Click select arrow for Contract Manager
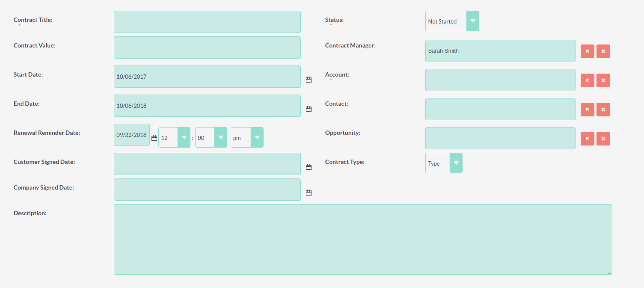This screenshot has width=644, height=288. (x=587, y=51)
